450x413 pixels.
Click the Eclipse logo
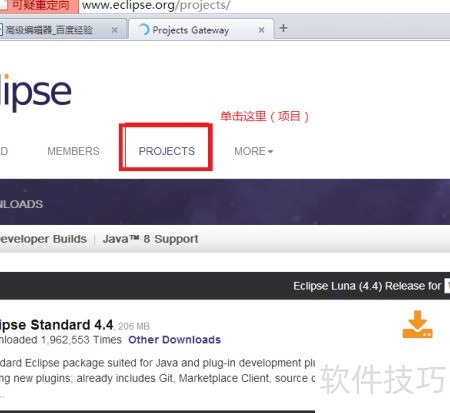coord(36,92)
